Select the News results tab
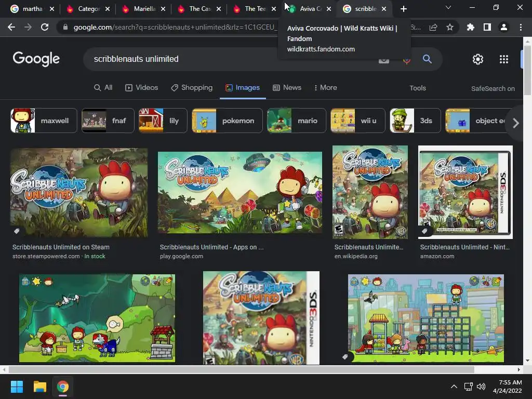The width and height of the screenshot is (532, 399). tap(287, 87)
